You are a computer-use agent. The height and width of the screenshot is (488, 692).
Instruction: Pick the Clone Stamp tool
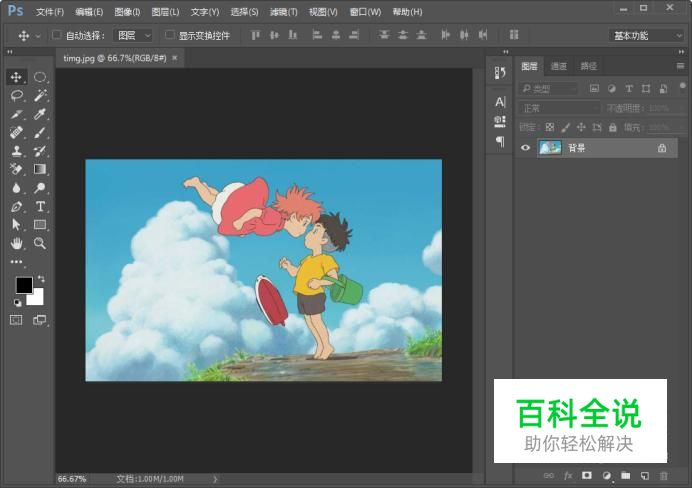coord(17,151)
